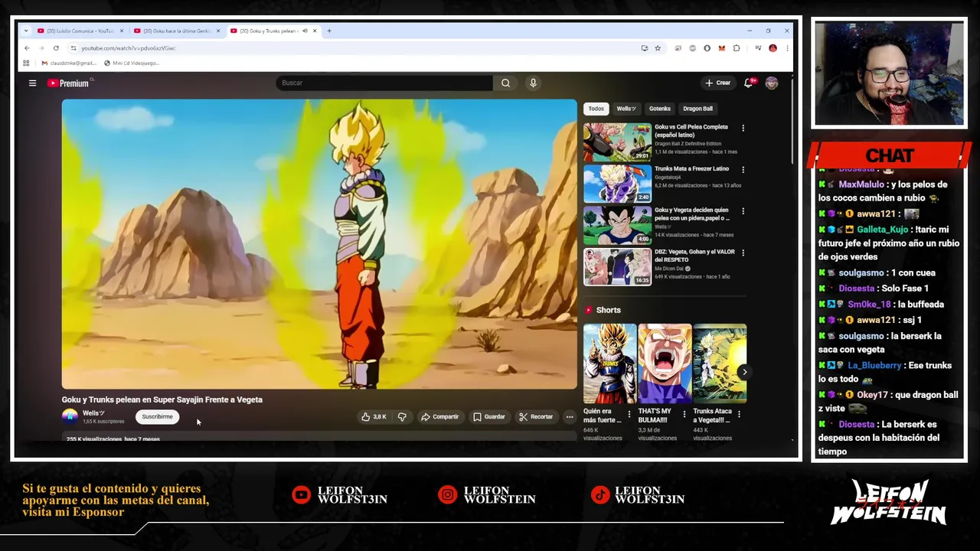Click Galleta_Kujo's username in chat overlay
Image resolution: width=980 pixels, height=551 pixels.
coord(882,230)
